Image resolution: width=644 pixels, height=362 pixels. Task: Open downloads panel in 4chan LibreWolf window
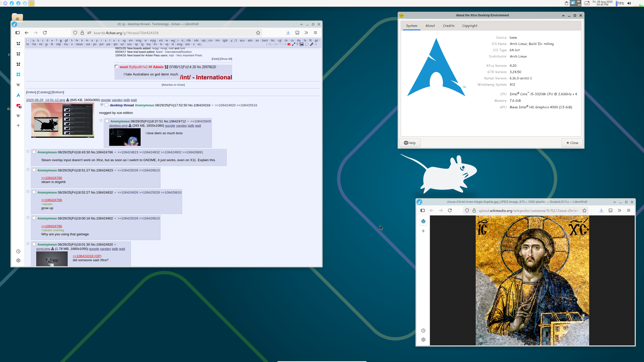pyautogui.click(x=288, y=33)
